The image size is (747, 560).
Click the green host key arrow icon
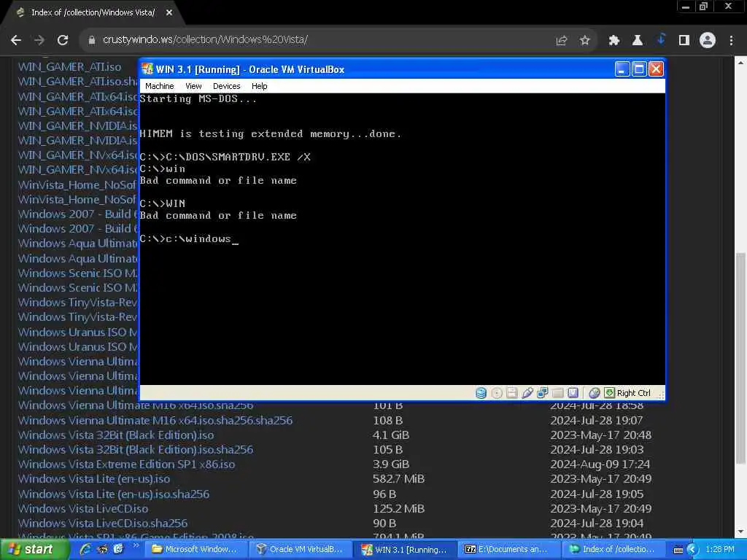[x=609, y=393]
